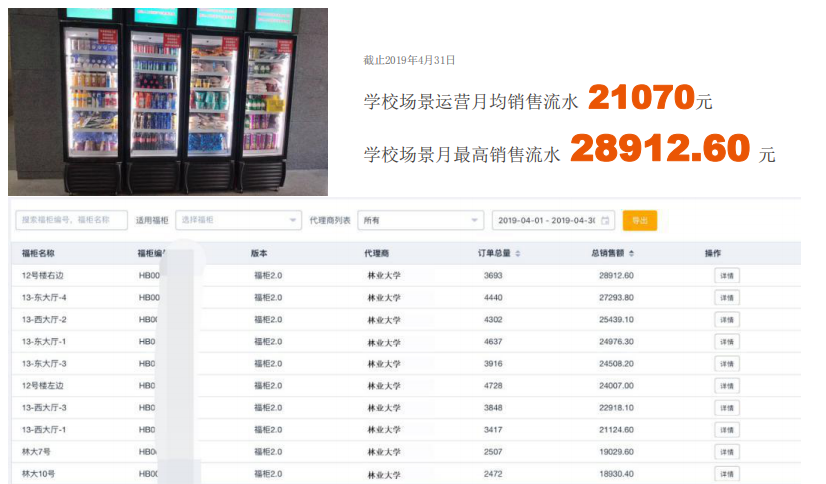
Task: Click the 代理商 column header
Action: click(376, 253)
